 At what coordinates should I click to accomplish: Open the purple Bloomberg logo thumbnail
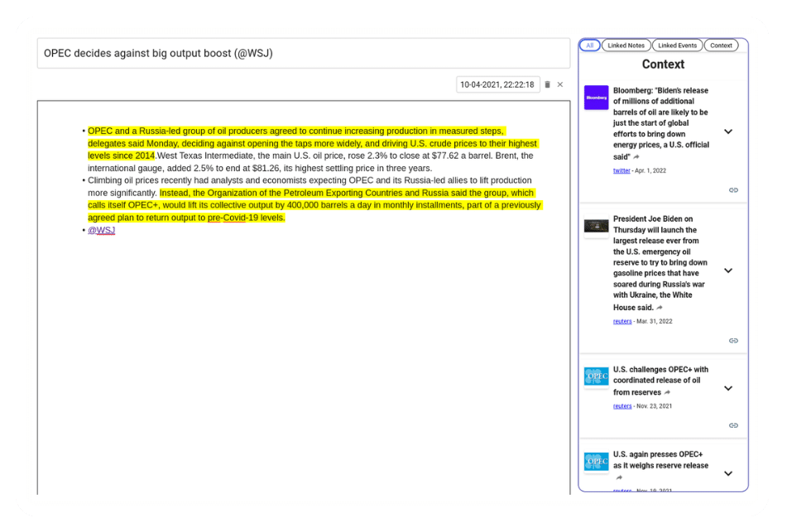(596, 98)
